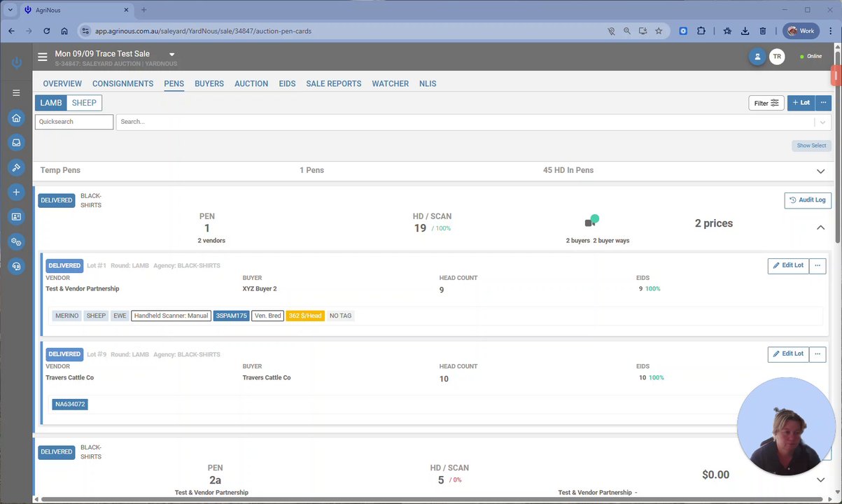Open the tab search dropdown in browser
842x504 pixels.
pos(10,10)
